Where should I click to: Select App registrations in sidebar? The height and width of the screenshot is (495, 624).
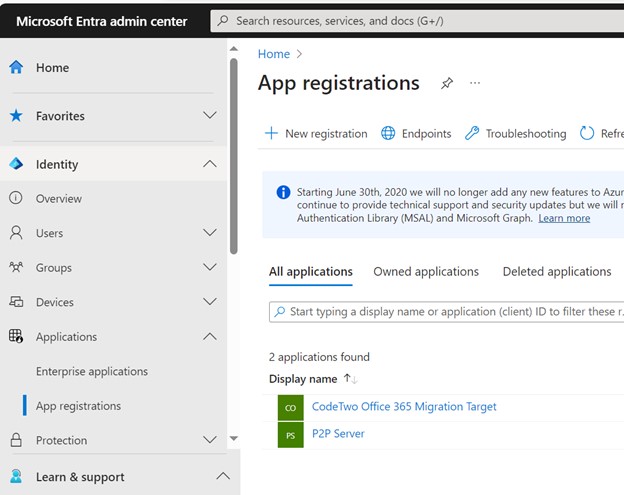tap(78, 406)
